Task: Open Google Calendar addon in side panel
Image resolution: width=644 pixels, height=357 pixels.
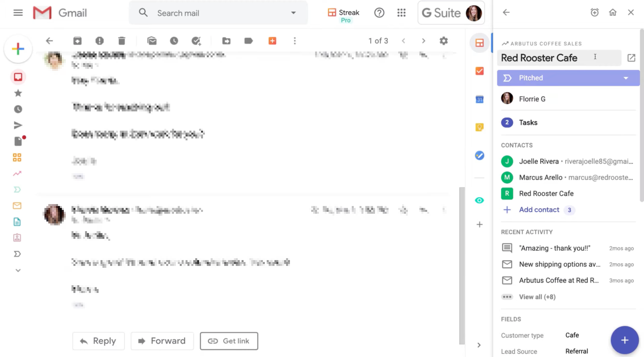Action: (479, 99)
